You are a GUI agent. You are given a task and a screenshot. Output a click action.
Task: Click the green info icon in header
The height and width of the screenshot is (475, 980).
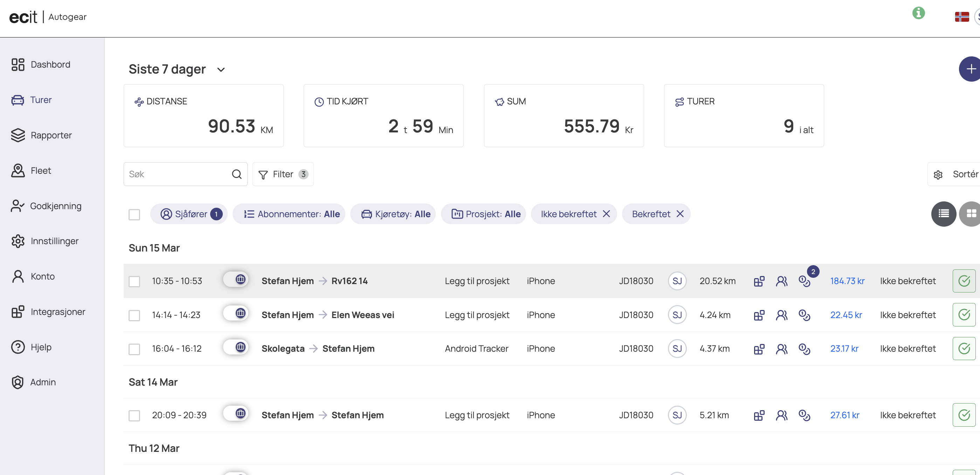[x=918, y=13]
